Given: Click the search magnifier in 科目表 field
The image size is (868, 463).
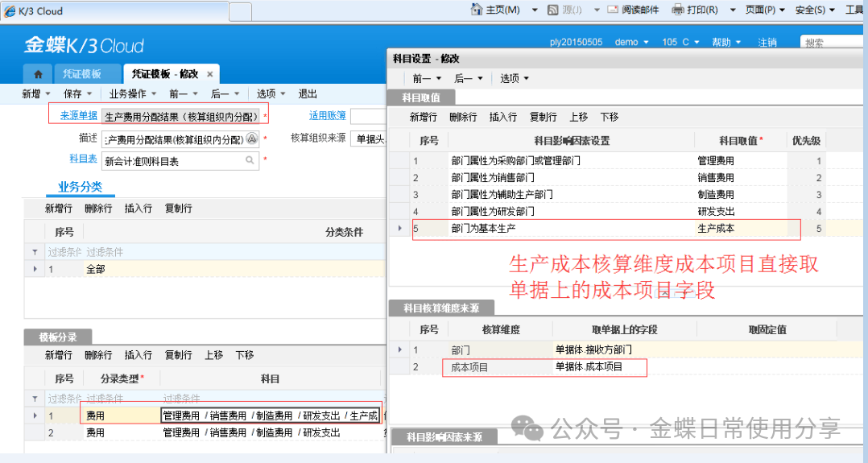Looking at the screenshot, I should [x=251, y=160].
